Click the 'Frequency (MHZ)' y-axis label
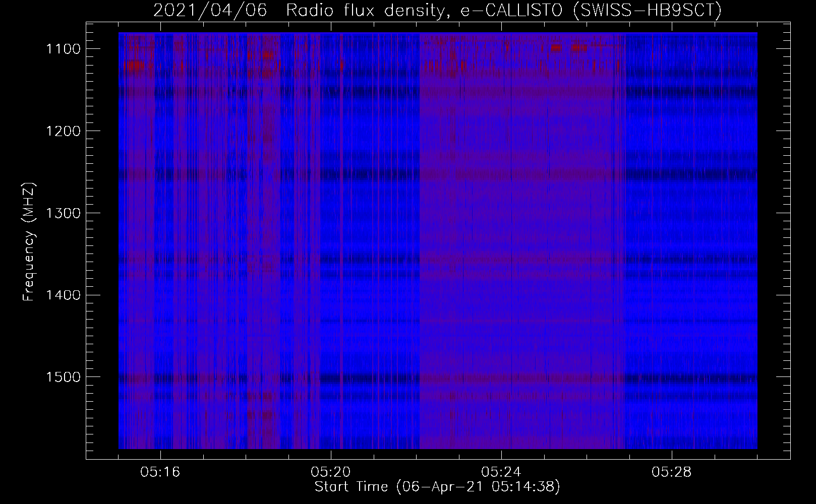This screenshot has width=816, height=504. (x=29, y=242)
